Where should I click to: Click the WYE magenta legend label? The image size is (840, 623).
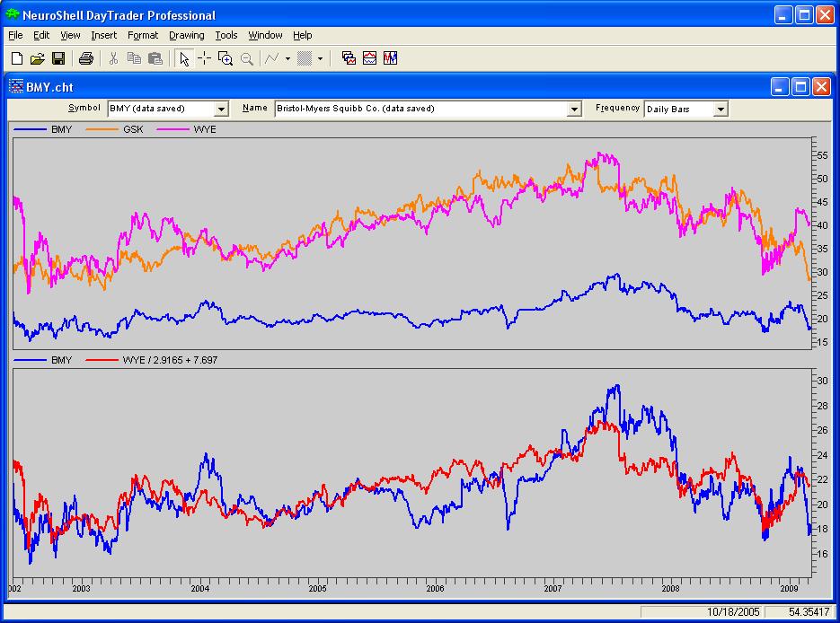[205, 129]
